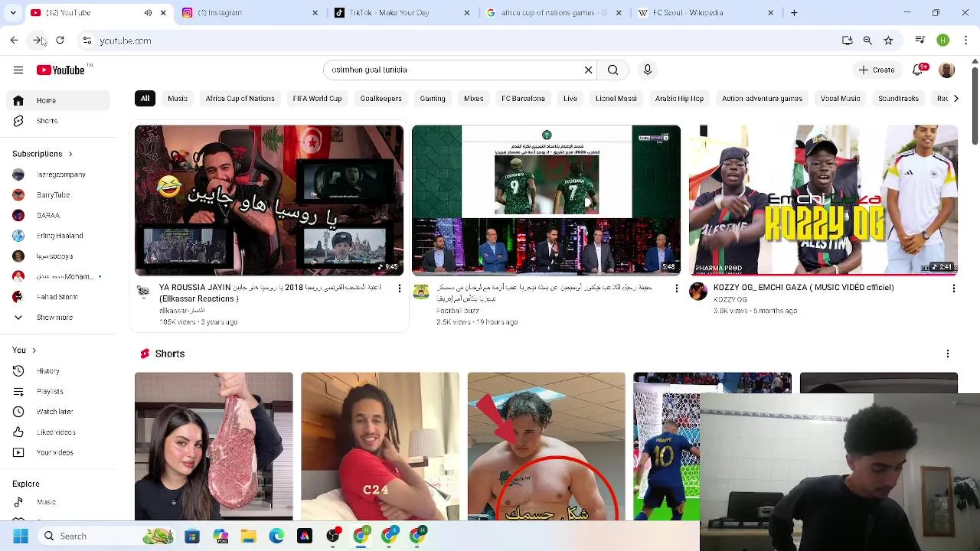980x551 pixels.
Task: Mute the YouTube tab audio icon
Action: [x=148, y=13]
